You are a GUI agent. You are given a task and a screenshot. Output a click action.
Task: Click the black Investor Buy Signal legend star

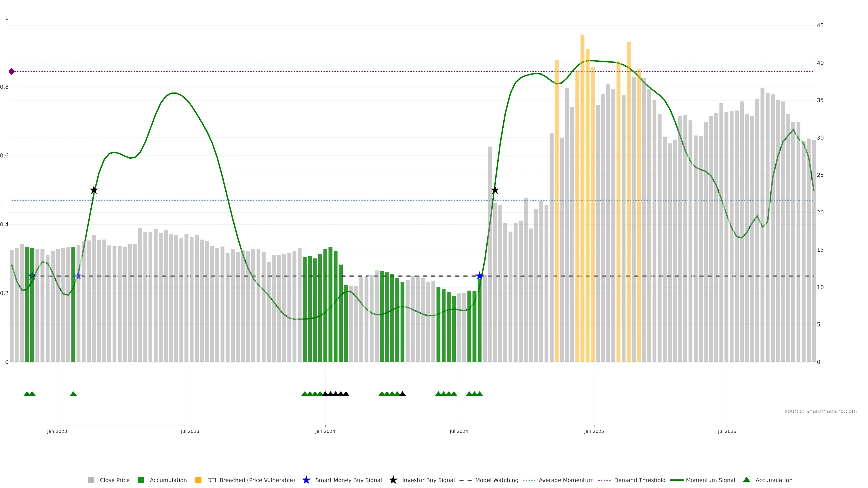point(393,480)
